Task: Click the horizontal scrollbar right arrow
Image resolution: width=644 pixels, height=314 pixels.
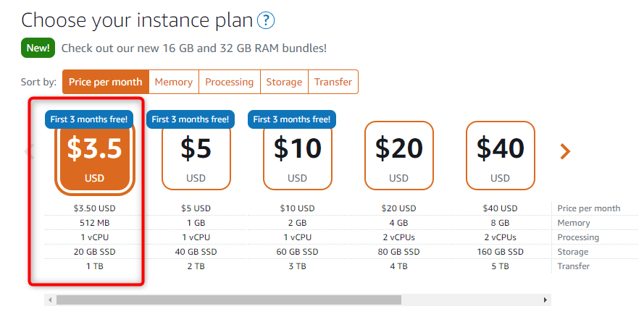Action: click(545, 300)
